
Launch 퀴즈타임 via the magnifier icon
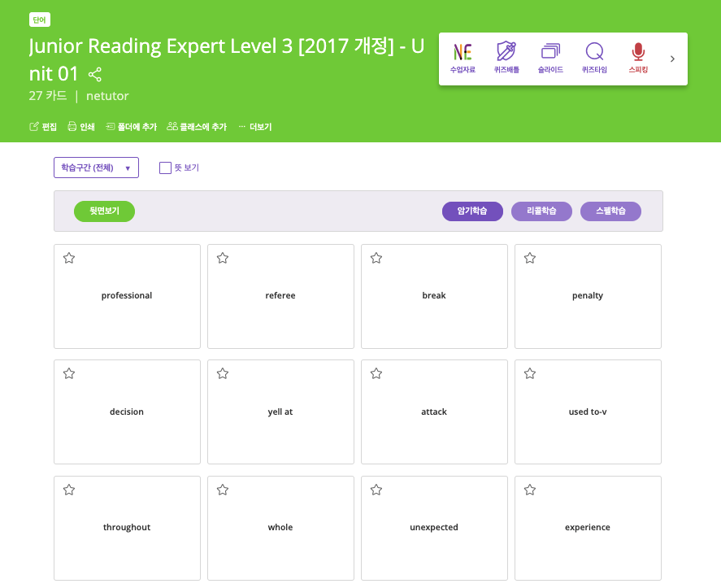click(x=594, y=58)
